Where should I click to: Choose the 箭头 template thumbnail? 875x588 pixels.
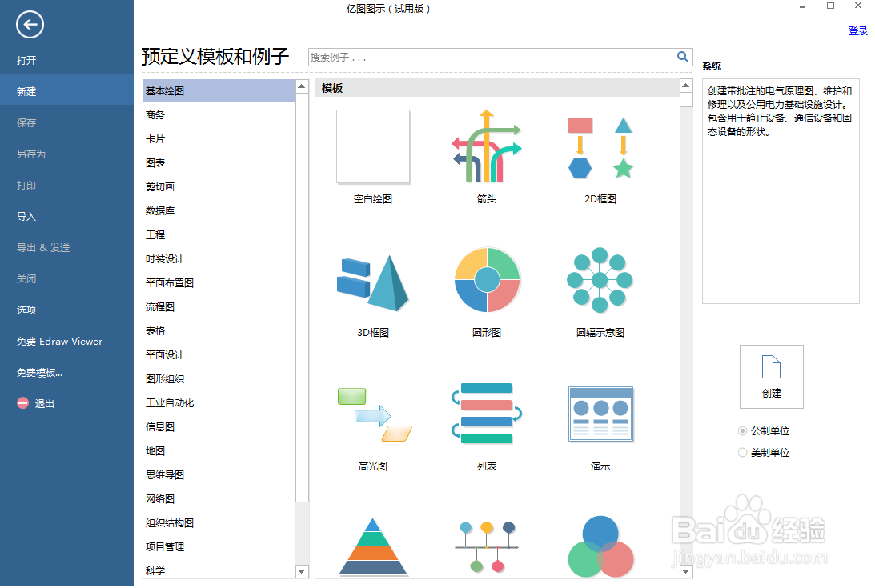pos(486,146)
